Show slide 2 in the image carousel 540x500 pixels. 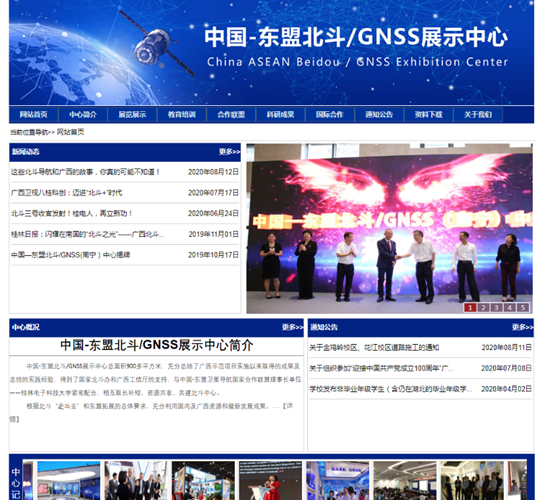tap(483, 308)
